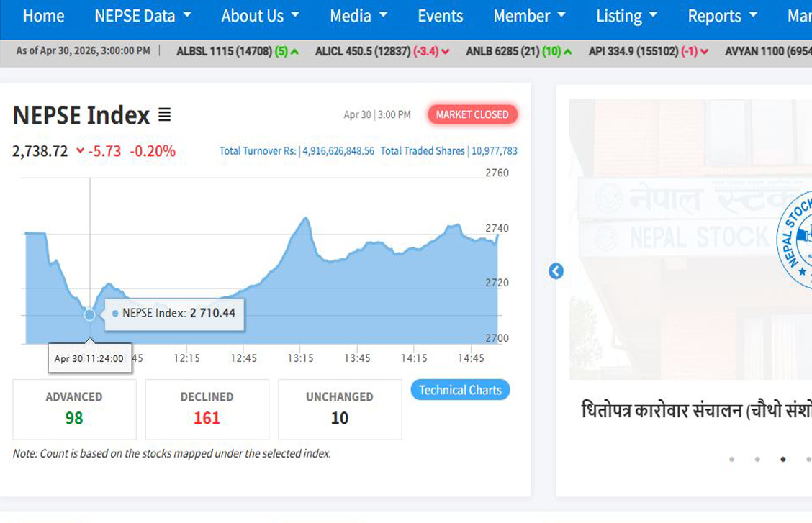
Task: Open the NEPSE Index hamburger menu icon
Action: (x=164, y=114)
